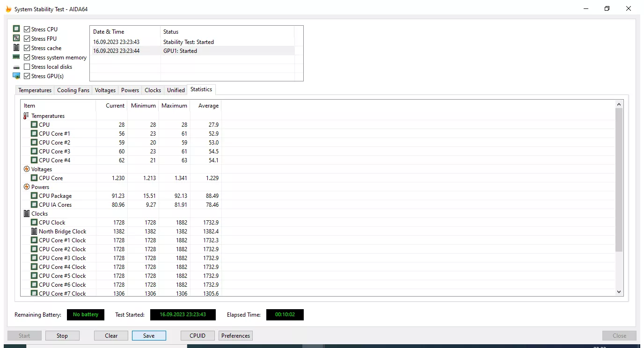Uncheck the Stress CPU checkbox
Image resolution: width=644 pixels, height=348 pixels.
tap(27, 29)
